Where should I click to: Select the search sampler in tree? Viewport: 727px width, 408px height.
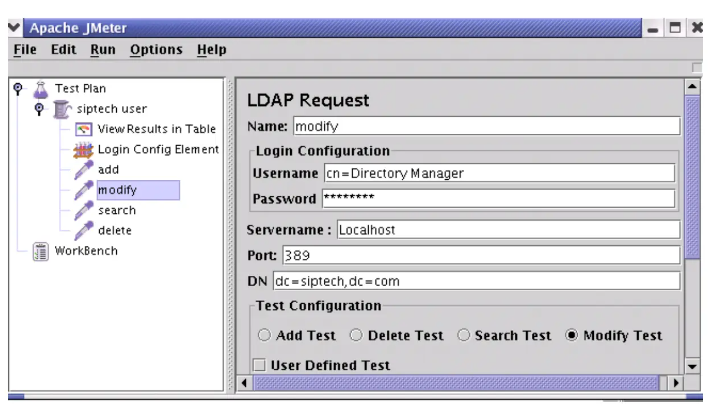pyautogui.click(x=117, y=210)
